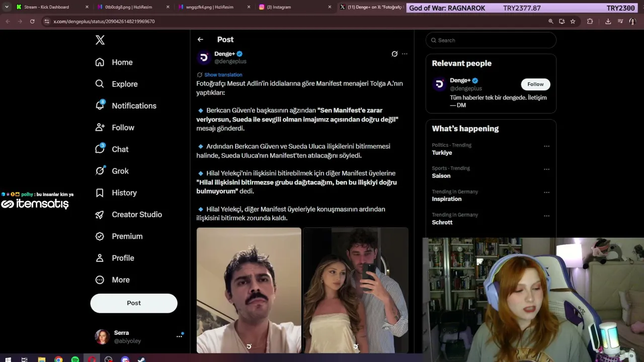Screen dimensions: 644x362
Task: Close the Instagram tab
Action: [330, 7]
